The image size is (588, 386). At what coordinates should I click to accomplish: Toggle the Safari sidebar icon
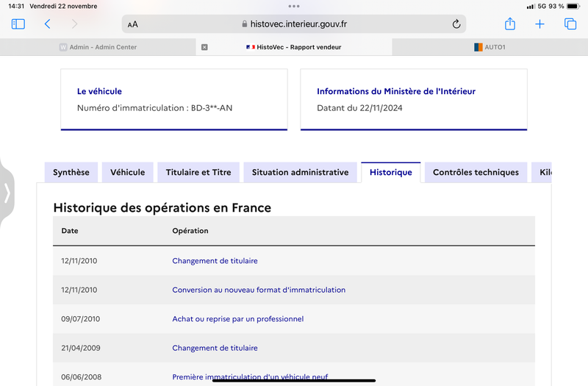(18, 24)
